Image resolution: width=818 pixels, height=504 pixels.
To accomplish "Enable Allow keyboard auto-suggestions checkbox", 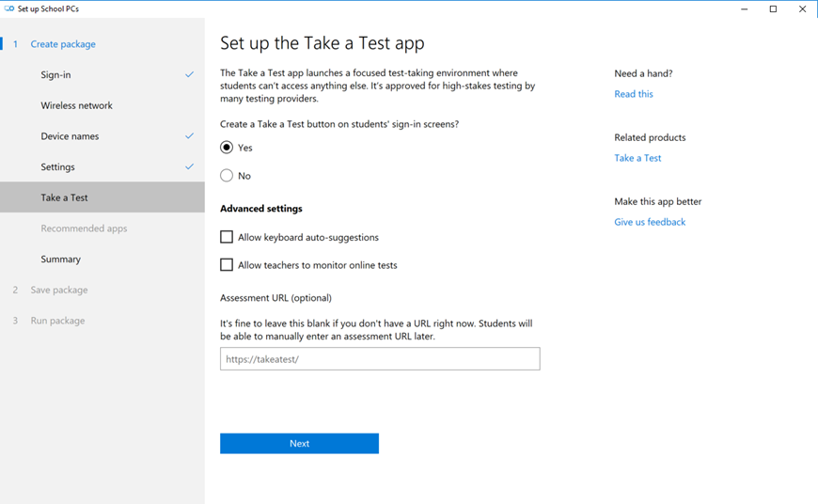I will pos(227,237).
